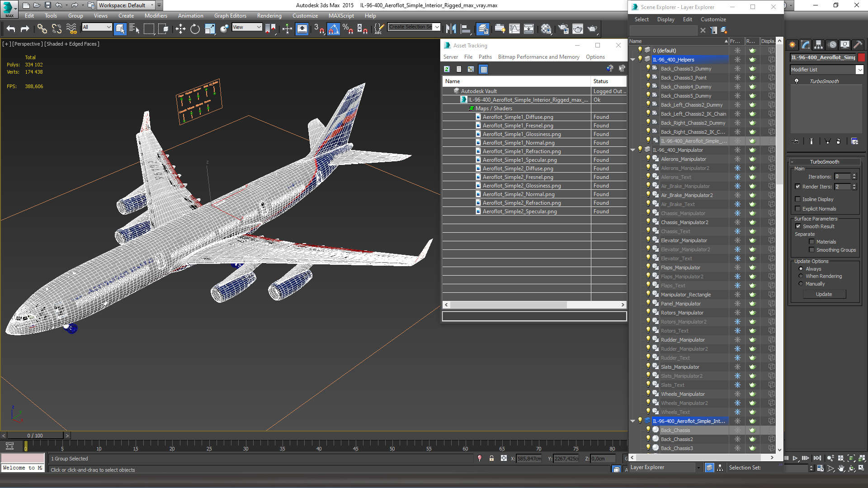Viewport: 868px width, 488px height.
Task: Open the Modifier List dropdown
Action: 859,70
